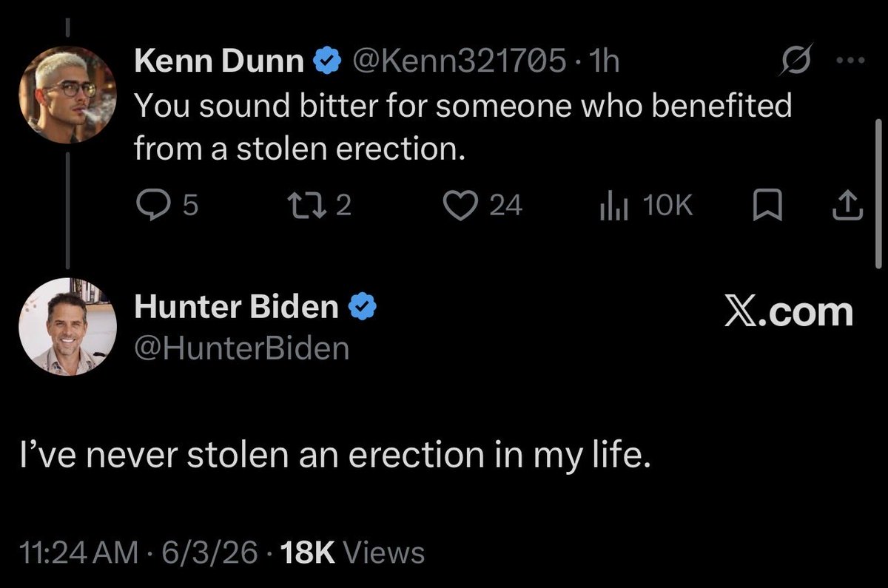Open the @HunterBiden handle
Viewport: 888px width, 588px height.
[x=241, y=348]
